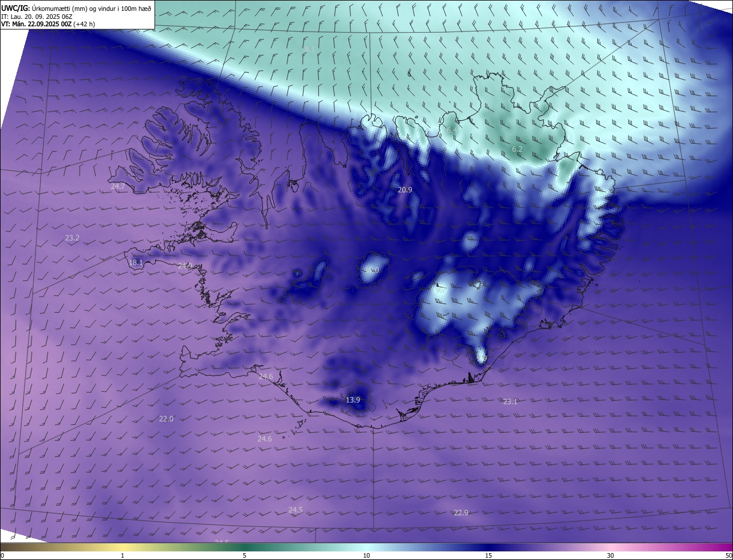The width and height of the screenshot is (733, 560).
Task: Click the 22.9 value in the southern sea
Action: pyautogui.click(x=461, y=512)
